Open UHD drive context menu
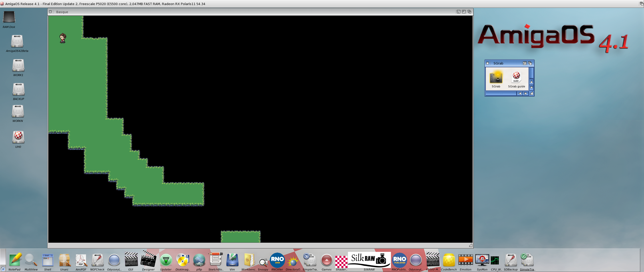644x272 pixels. [18, 138]
